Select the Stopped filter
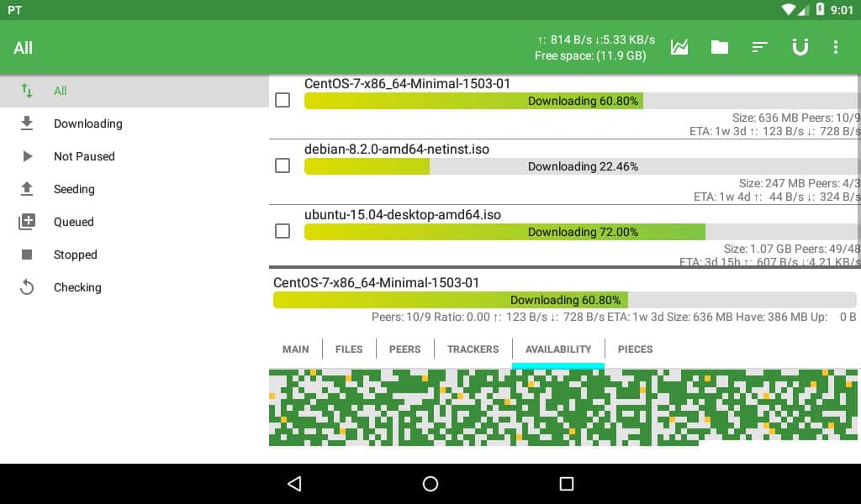 [76, 255]
